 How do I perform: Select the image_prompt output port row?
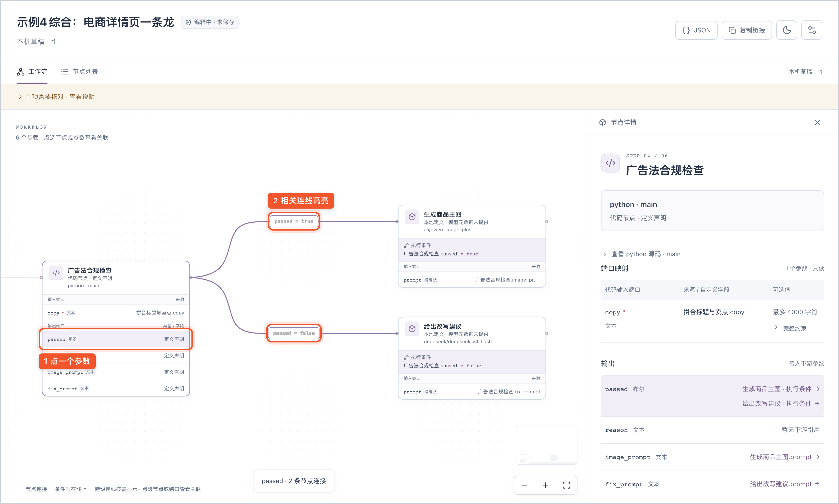(116, 372)
